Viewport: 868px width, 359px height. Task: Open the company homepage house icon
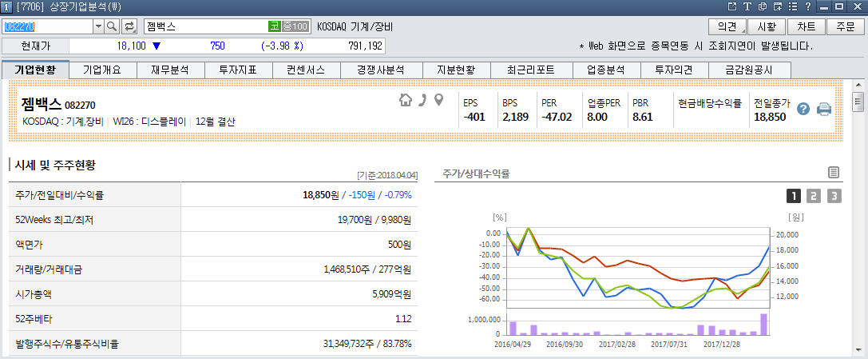point(406,100)
